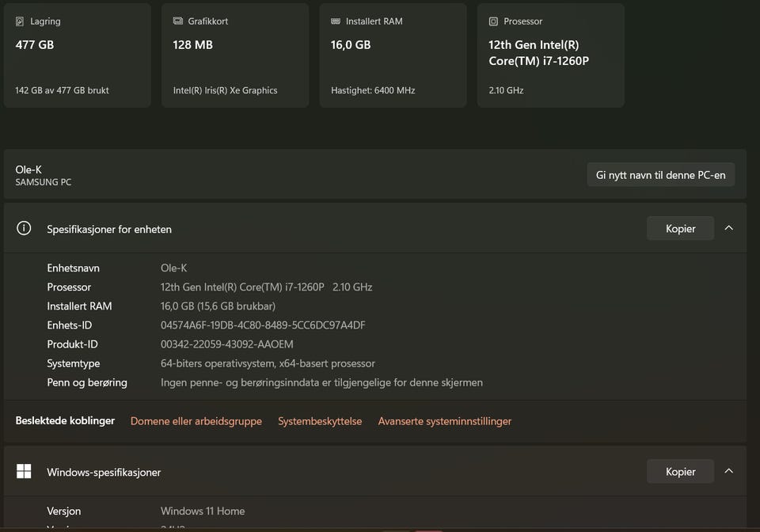The image size is (760, 532).
Task: Click the Windows logo beside Windows-spesifikasjoner
Action: coord(24,471)
